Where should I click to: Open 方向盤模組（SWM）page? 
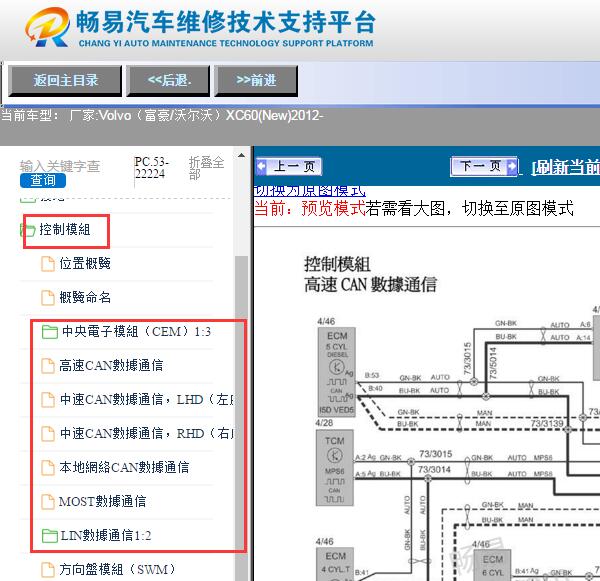pos(117,570)
